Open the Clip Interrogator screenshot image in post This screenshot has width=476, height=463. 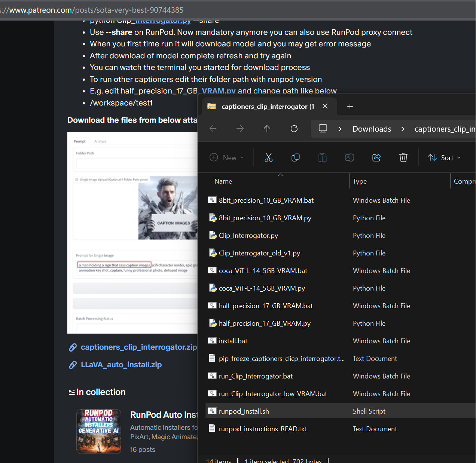click(x=132, y=233)
